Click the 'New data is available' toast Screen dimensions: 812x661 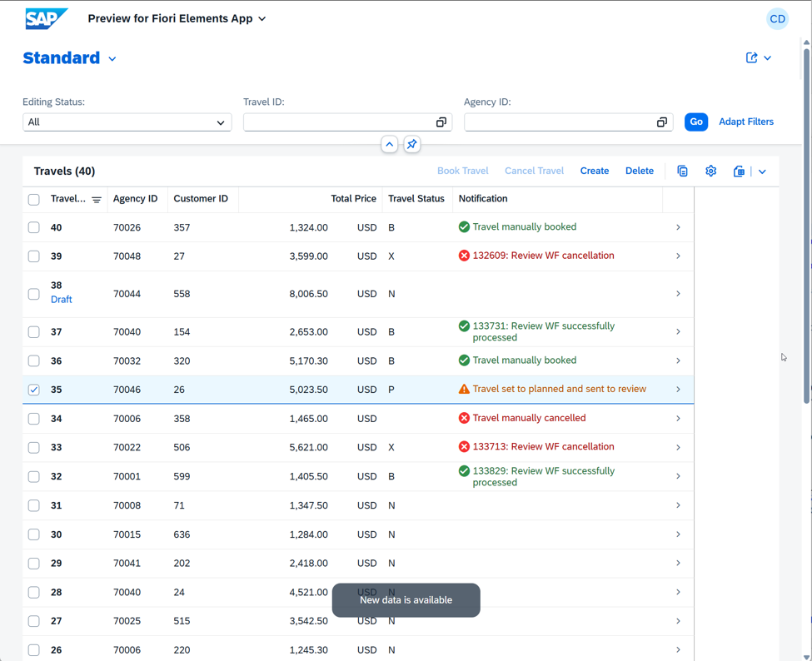tap(406, 600)
